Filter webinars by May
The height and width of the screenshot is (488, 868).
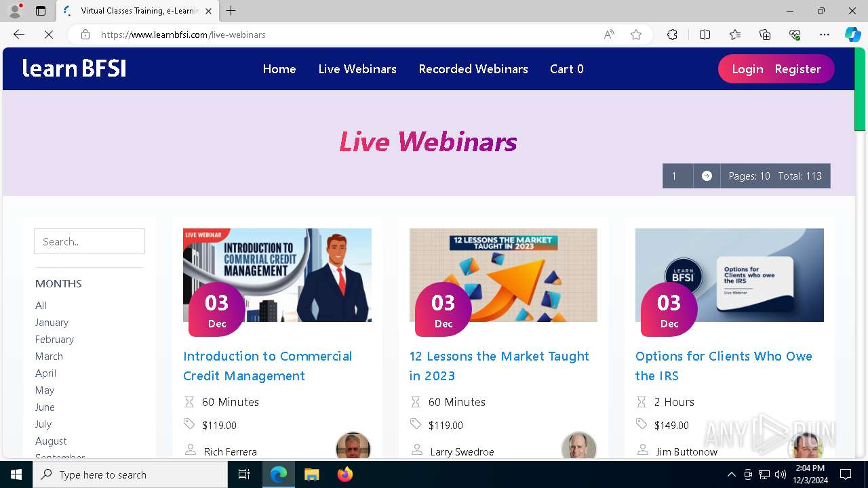(45, 390)
